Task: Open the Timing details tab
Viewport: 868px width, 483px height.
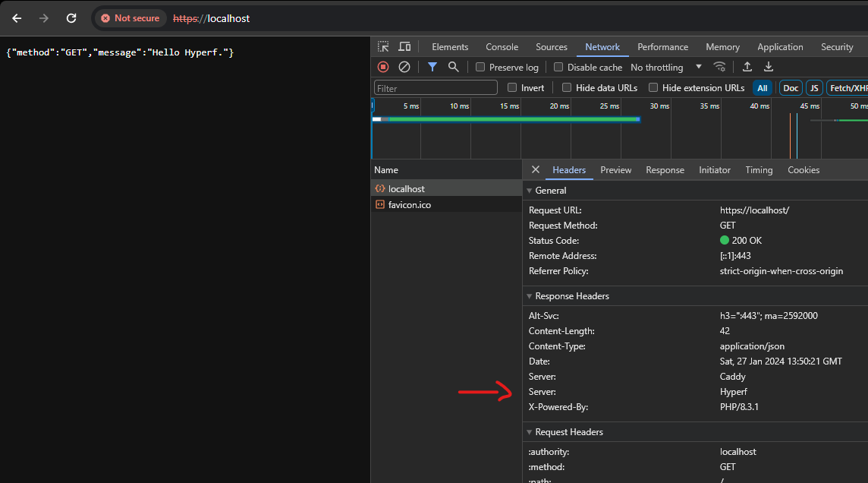Action: [x=759, y=170]
